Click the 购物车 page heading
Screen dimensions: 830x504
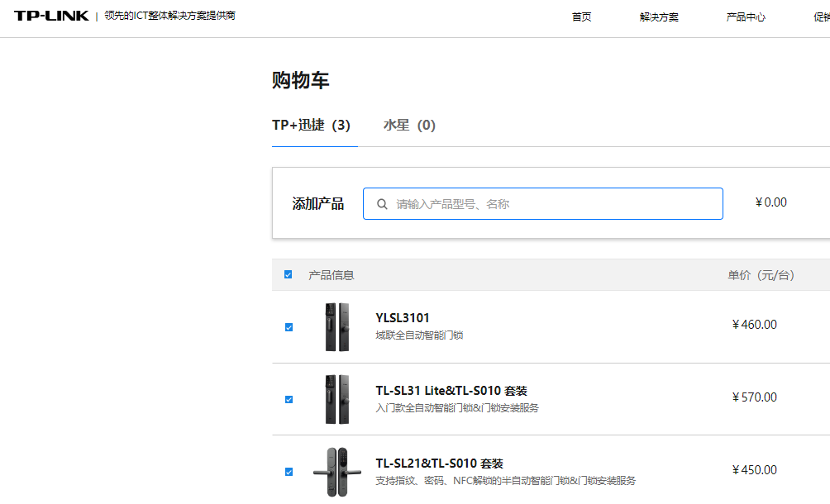click(301, 80)
